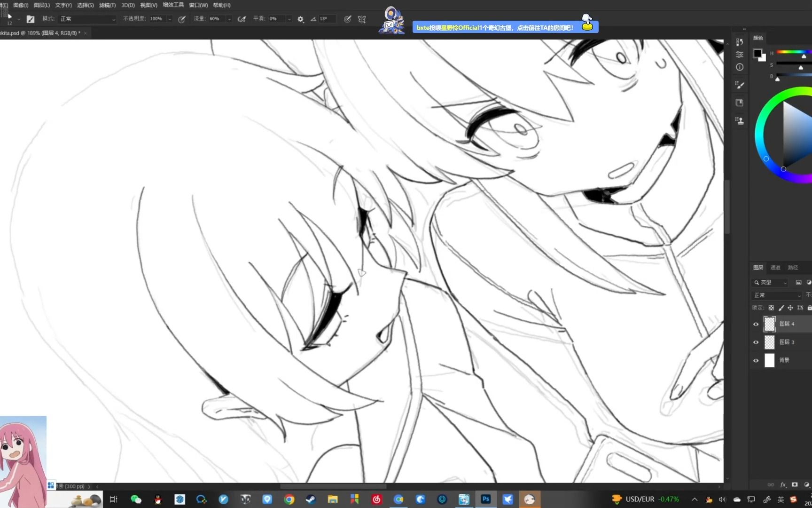Open the brush preset picker arrow
Image resolution: width=812 pixels, height=508 pixels.
(19, 19)
